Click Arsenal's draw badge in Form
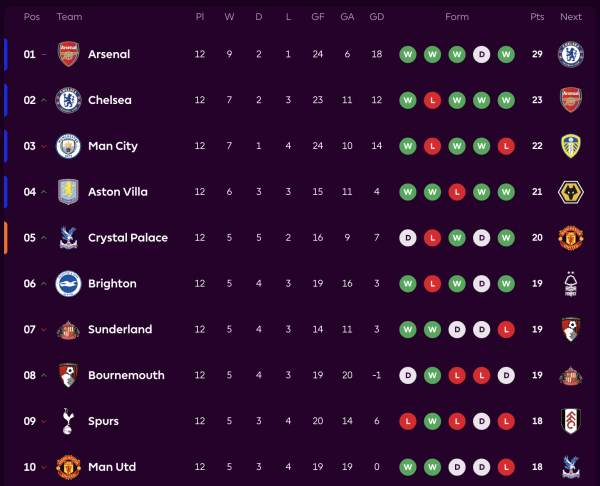This screenshot has width=600, height=486. click(x=482, y=54)
